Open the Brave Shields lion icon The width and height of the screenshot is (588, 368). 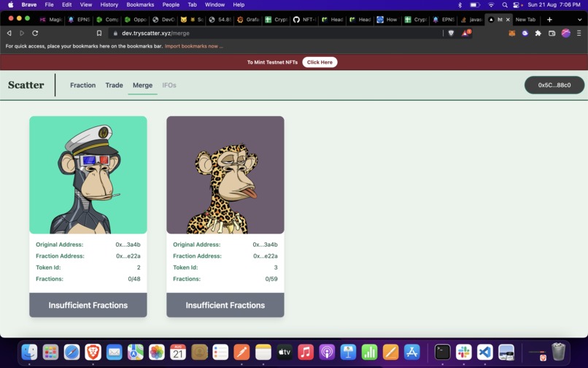pyautogui.click(x=451, y=33)
